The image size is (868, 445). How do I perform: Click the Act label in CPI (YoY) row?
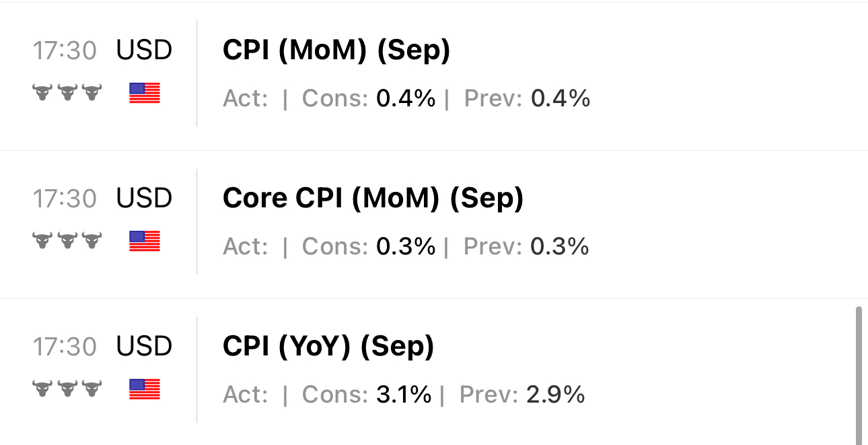pos(245,395)
